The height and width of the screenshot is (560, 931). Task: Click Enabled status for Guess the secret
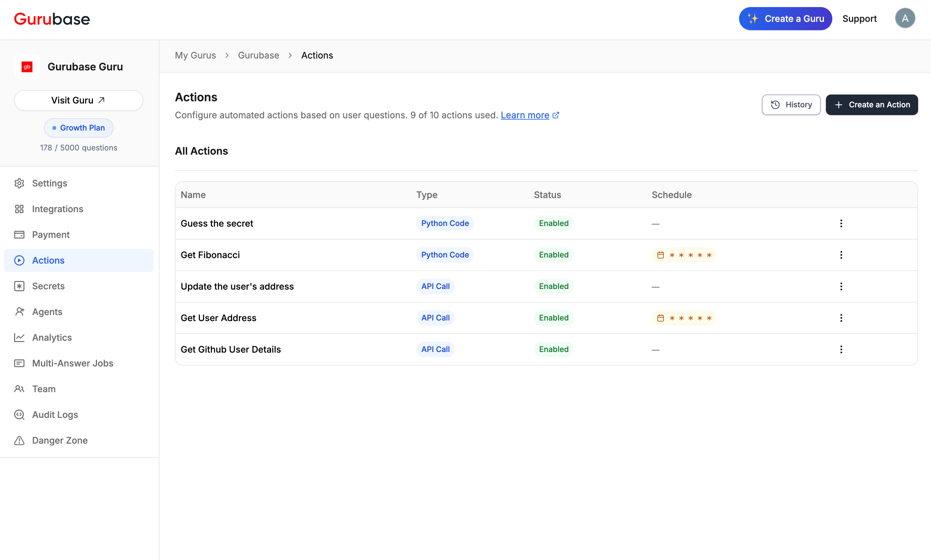[554, 223]
